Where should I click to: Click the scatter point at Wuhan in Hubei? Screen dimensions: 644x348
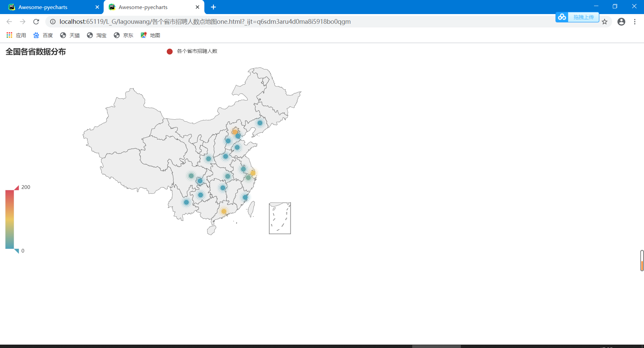pyautogui.click(x=228, y=176)
